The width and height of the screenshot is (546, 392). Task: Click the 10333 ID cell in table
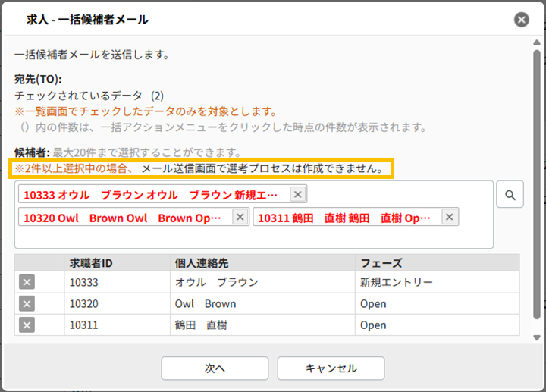85,283
